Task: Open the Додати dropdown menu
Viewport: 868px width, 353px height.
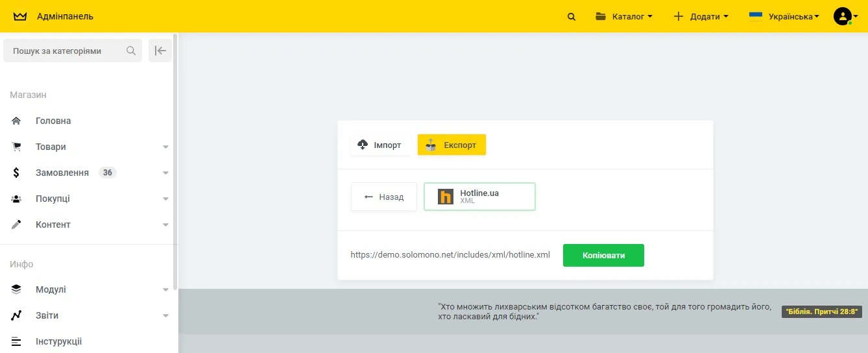Action: [x=701, y=16]
